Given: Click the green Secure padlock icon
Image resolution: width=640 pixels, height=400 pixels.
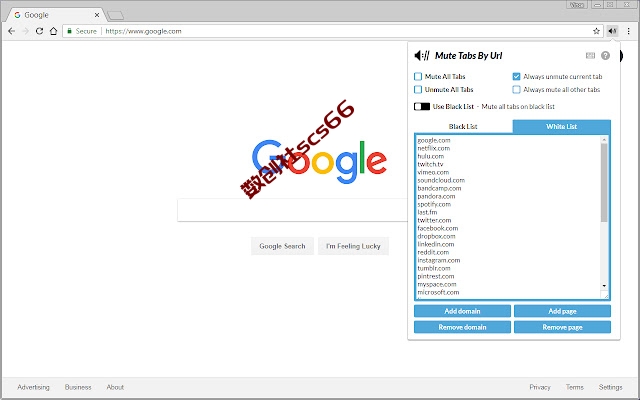Looking at the screenshot, I should click(x=69, y=31).
